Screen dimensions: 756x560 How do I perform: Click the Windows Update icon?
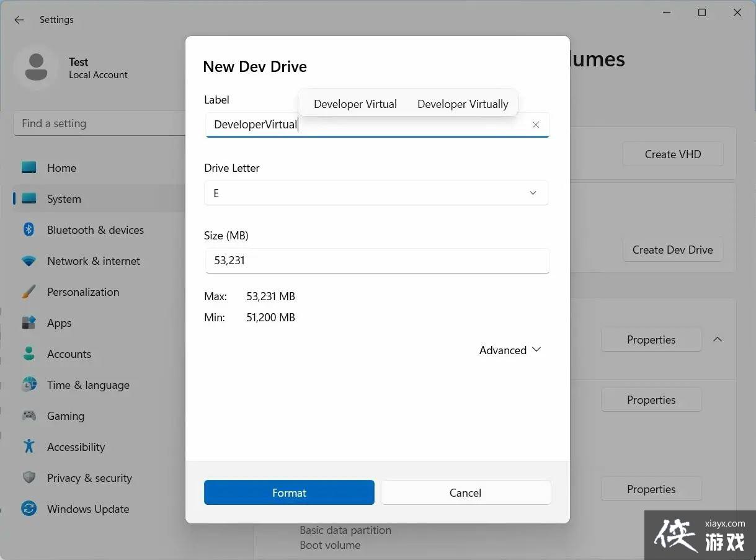tap(29, 509)
